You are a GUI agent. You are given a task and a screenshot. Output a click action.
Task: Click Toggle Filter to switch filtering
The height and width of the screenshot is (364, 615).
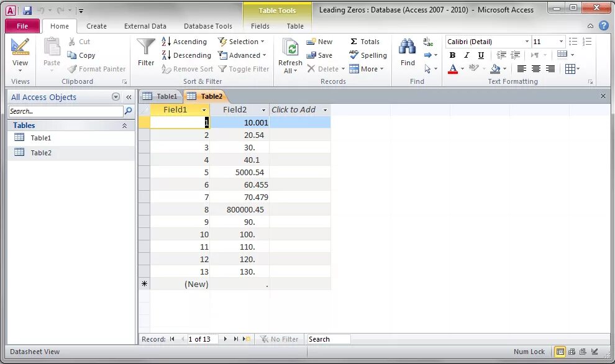click(244, 69)
